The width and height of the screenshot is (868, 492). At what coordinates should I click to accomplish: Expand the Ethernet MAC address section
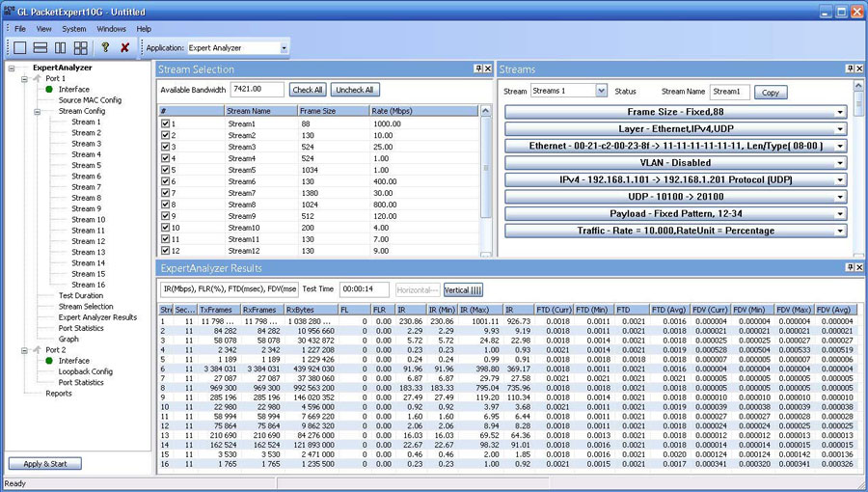[x=676, y=146]
